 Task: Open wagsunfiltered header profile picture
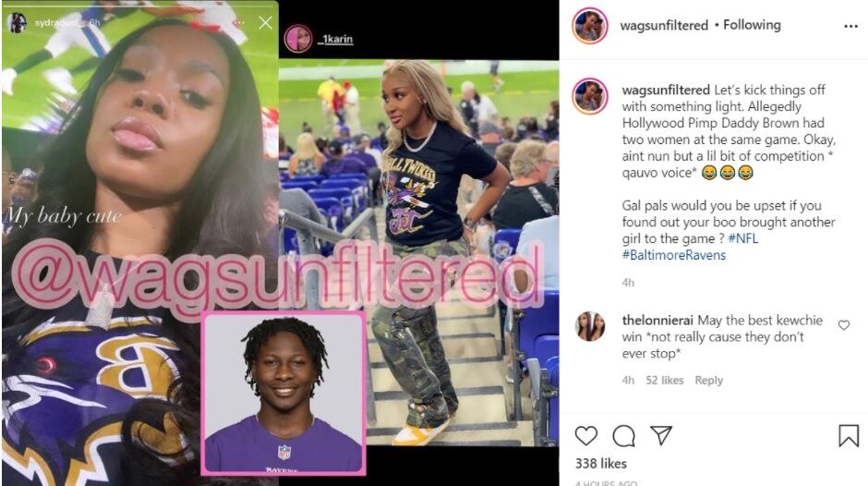[x=589, y=26]
